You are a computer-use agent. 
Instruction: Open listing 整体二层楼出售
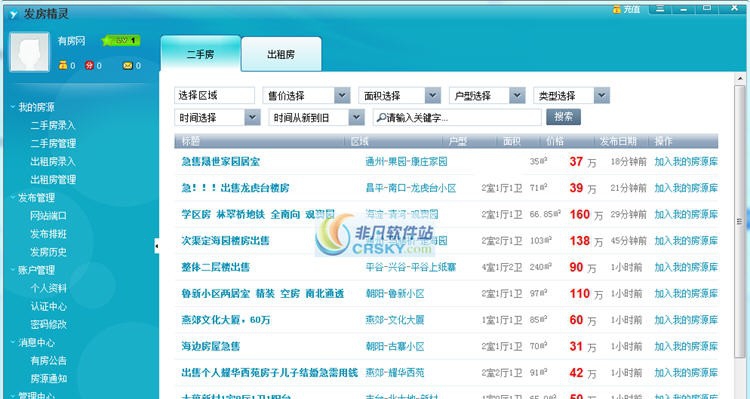click(216, 267)
